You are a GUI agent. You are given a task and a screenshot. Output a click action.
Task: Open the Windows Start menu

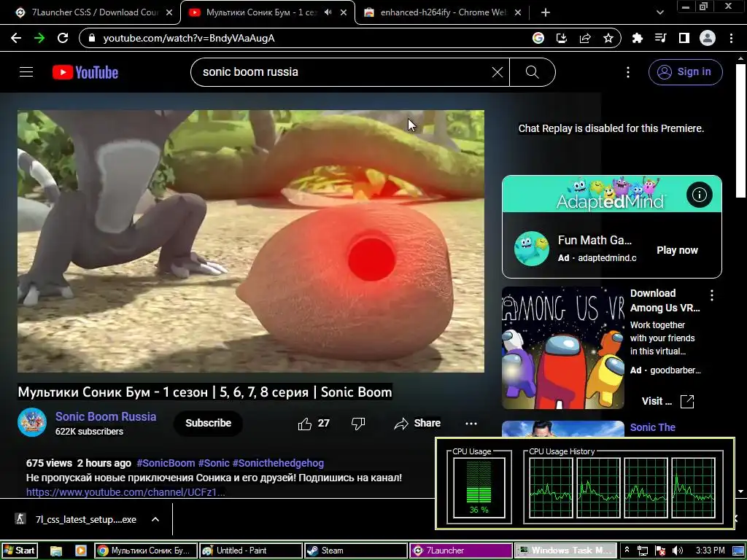click(x=20, y=551)
